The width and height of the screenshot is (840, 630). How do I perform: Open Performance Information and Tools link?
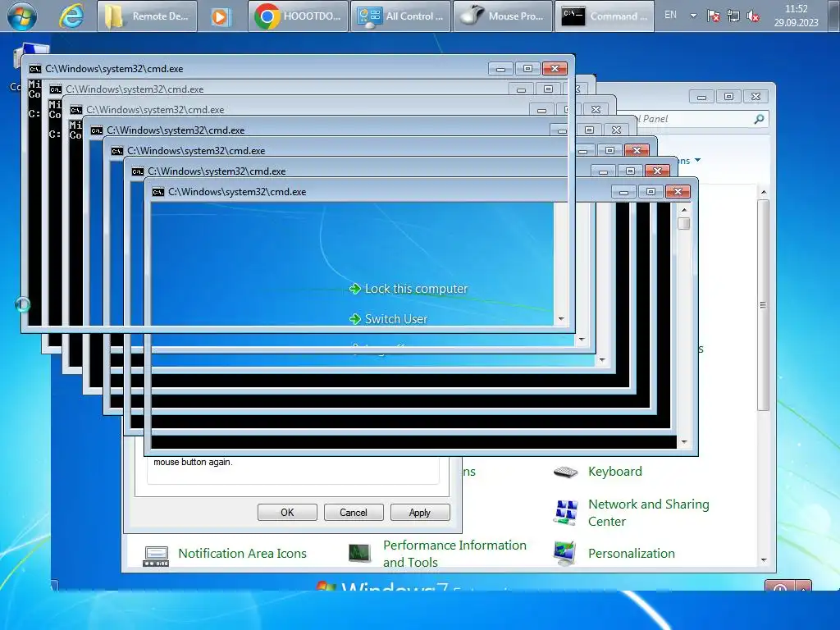pyautogui.click(x=454, y=554)
